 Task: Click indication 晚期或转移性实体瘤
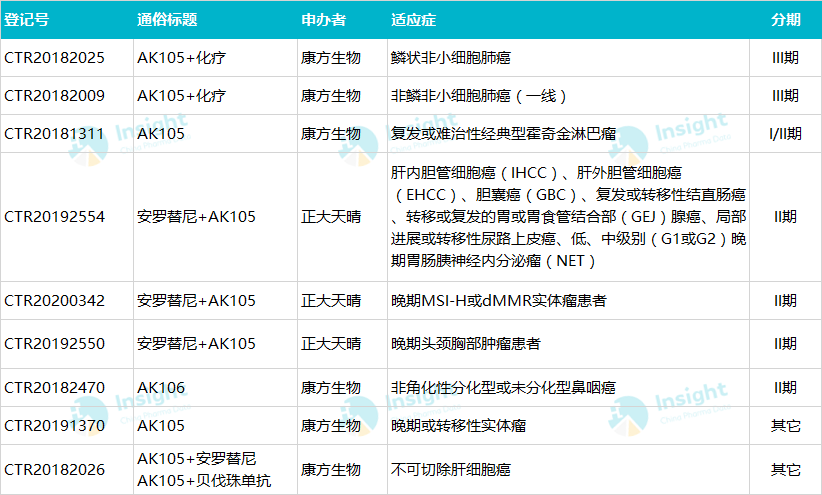[458, 425]
